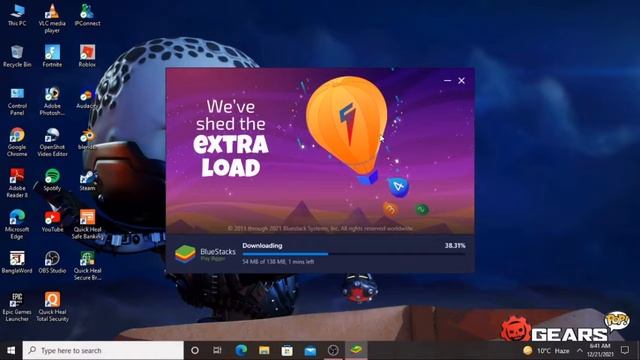Open IPConnect desktop shortcut
This screenshot has width=640, height=360.
pyautogui.click(x=87, y=15)
